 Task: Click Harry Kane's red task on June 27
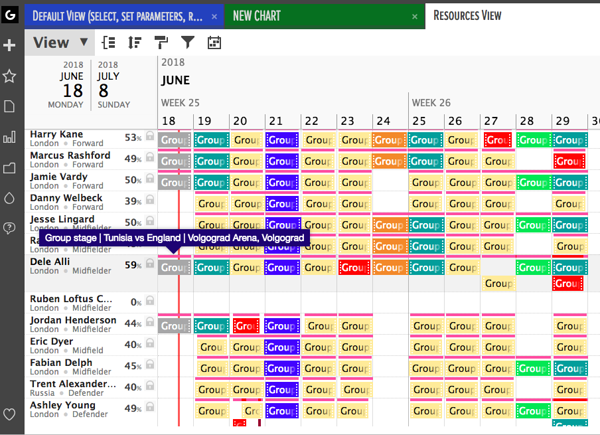(x=497, y=140)
